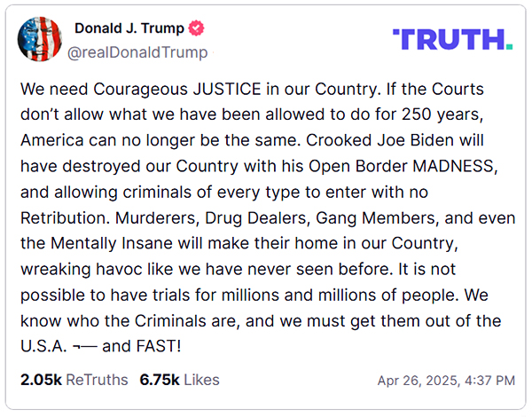Click the word JUSTICE in the post

[x=237, y=90]
